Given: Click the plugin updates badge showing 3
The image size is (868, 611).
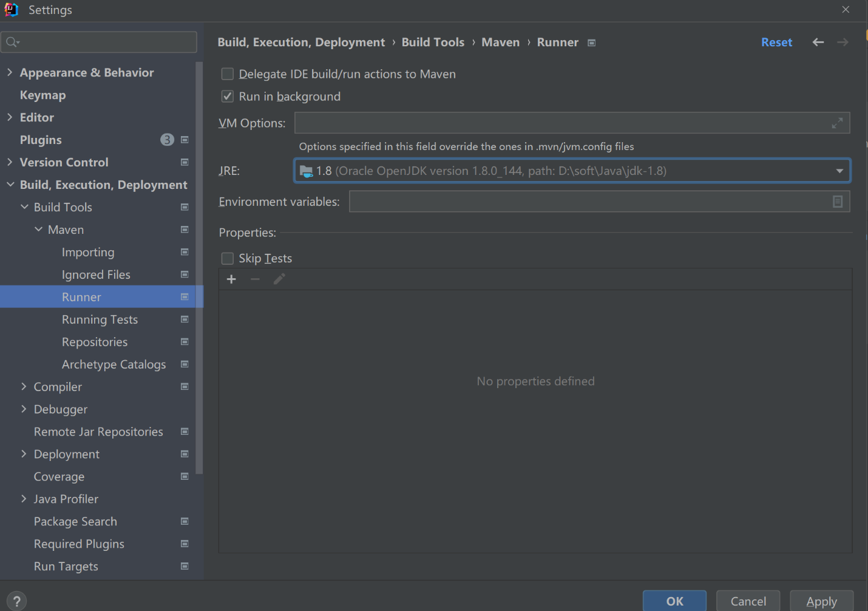Looking at the screenshot, I should 167,140.
